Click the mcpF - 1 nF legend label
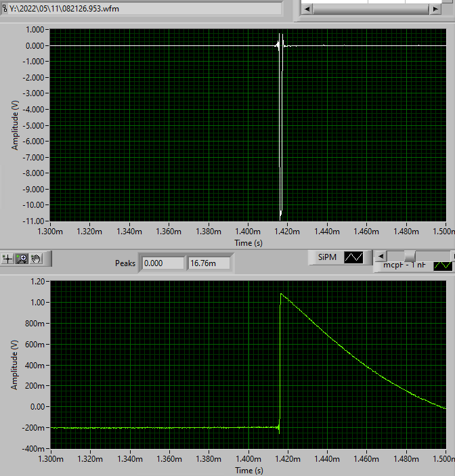Viewport: 455px width, 476px height. (404, 265)
